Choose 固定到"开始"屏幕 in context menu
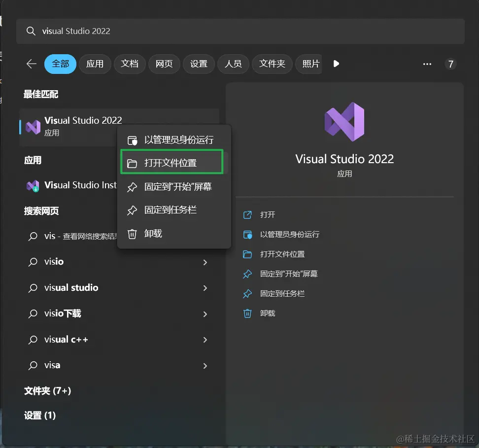 174,187
